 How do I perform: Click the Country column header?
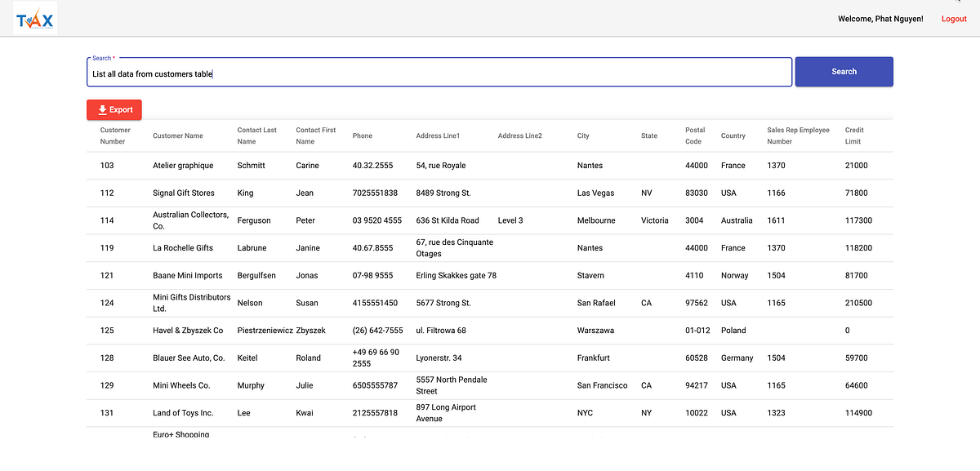733,136
